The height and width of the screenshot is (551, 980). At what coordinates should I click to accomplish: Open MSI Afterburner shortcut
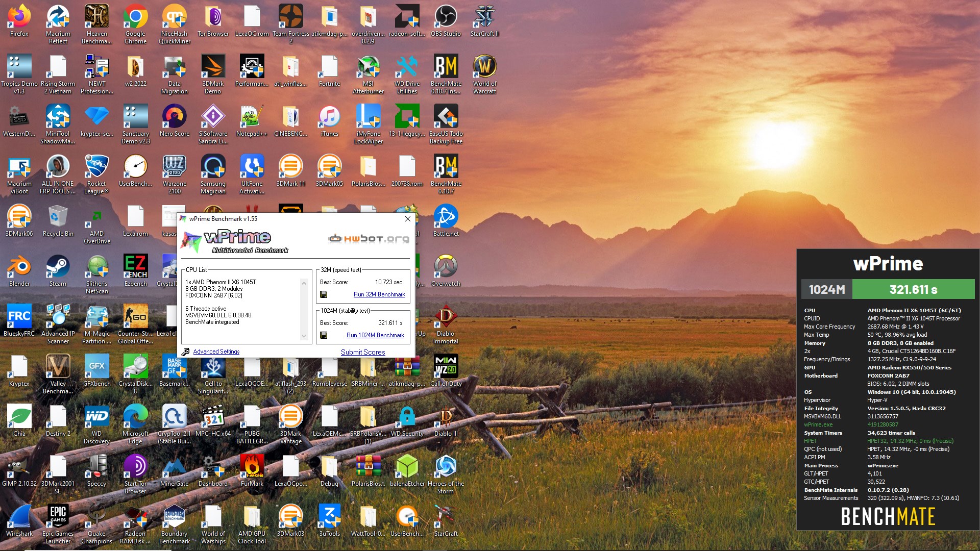pyautogui.click(x=368, y=74)
